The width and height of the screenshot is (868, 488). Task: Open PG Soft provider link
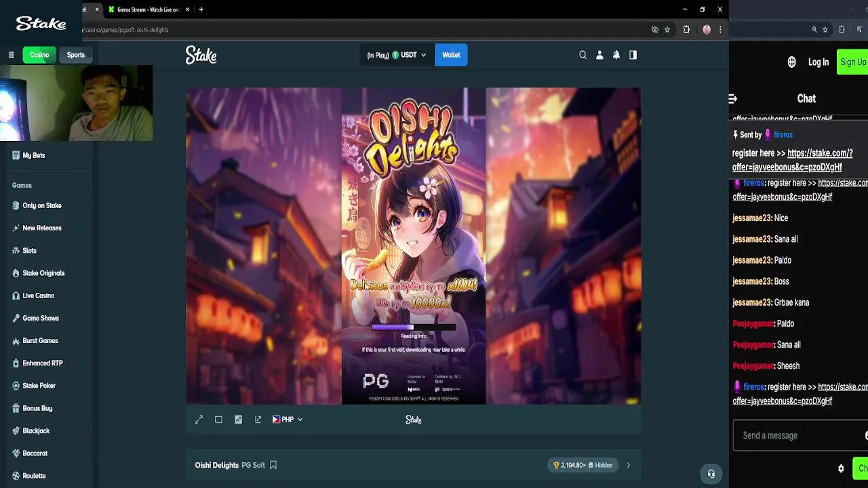pyautogui.click(x=254, y=465)
